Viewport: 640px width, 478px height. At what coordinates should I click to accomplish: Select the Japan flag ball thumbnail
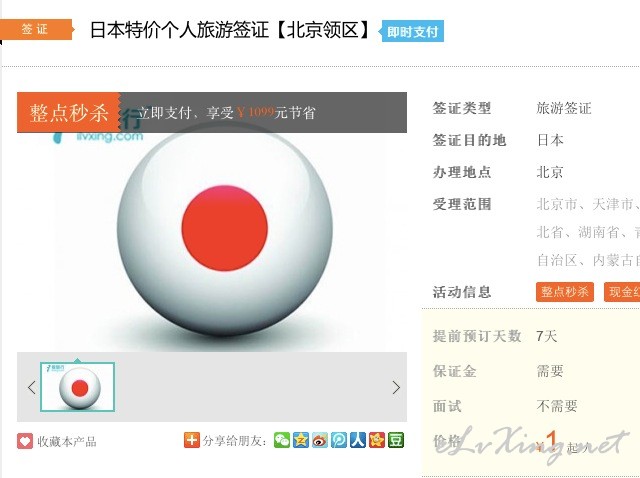(x=78, y=387)
